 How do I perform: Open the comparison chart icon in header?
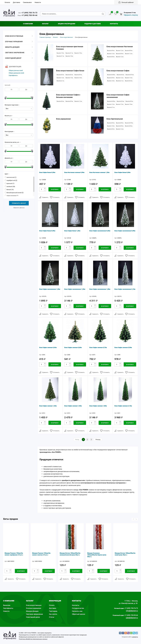(x=110, y=14)
